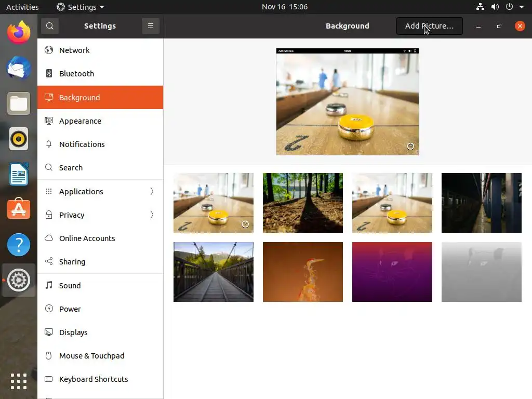Select the purple Focal Fossa wallpaper
This screenshot has height=399, width=532.
pos(392,272)
